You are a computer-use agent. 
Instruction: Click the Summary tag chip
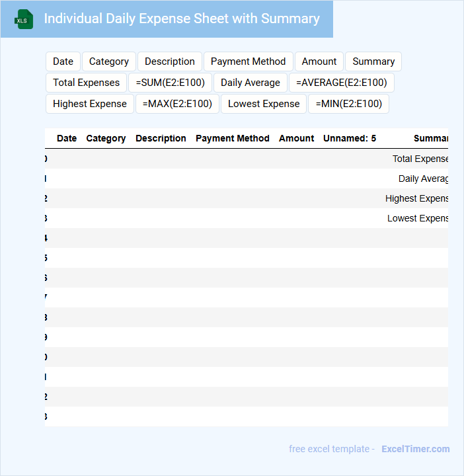373,61
